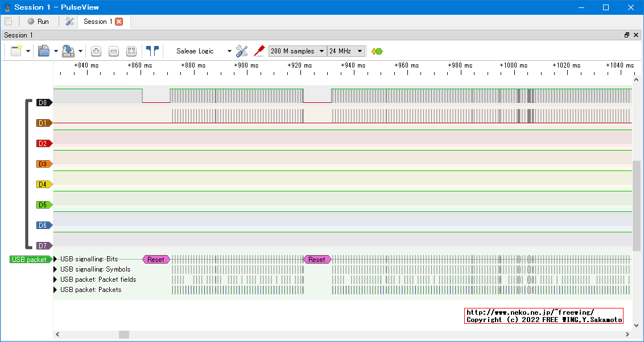Click the save file icon

point(68,51)
